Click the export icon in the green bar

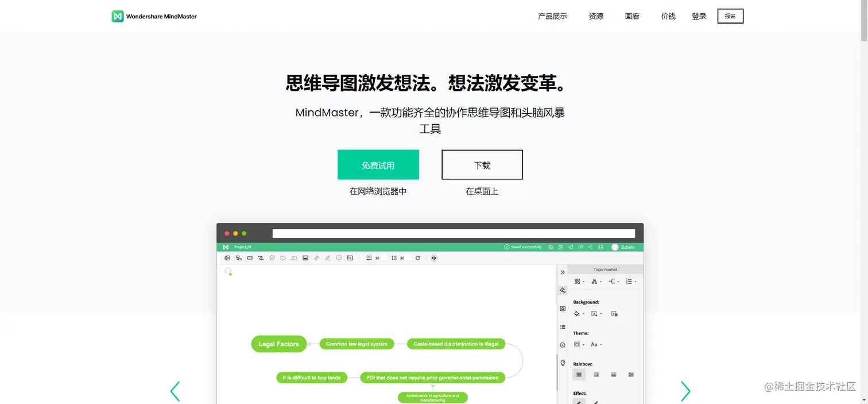[560, 247]
